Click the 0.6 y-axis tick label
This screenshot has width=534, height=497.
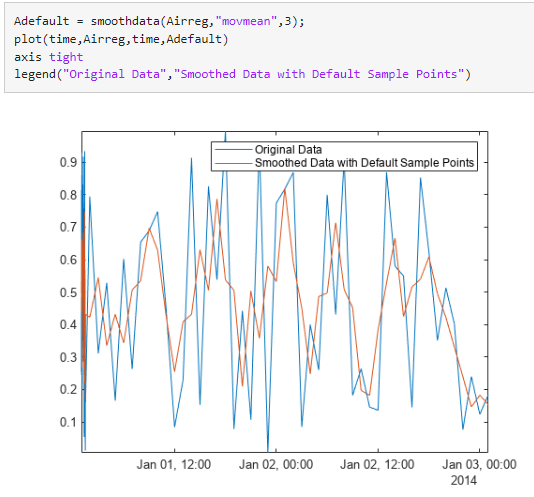point(68,260)
